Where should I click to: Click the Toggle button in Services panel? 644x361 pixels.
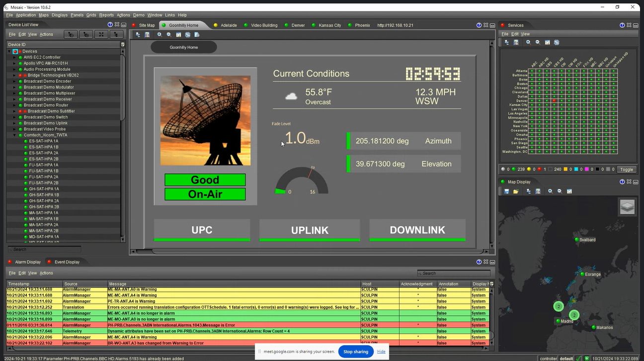[626, 170]
